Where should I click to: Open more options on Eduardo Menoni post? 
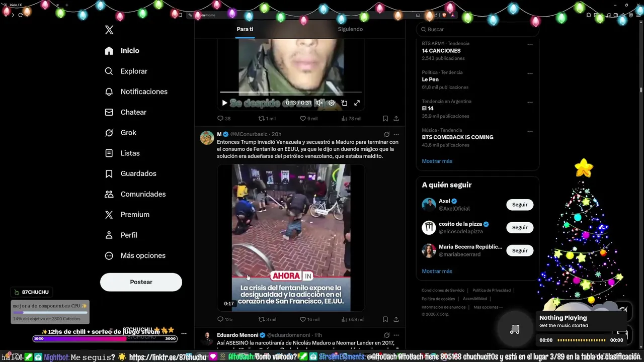tap(396, 335)
